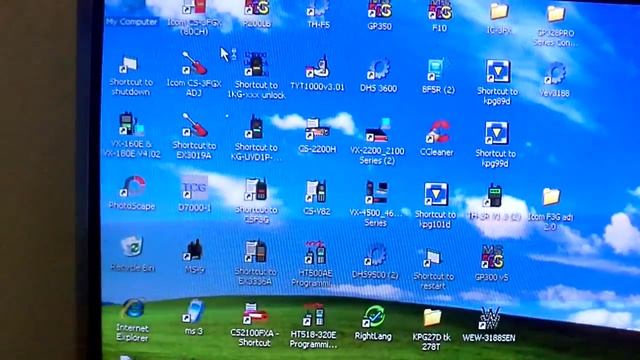Launch VX-4500_46 Series shortcut
640x360 pixels.
tap(376, 204)
